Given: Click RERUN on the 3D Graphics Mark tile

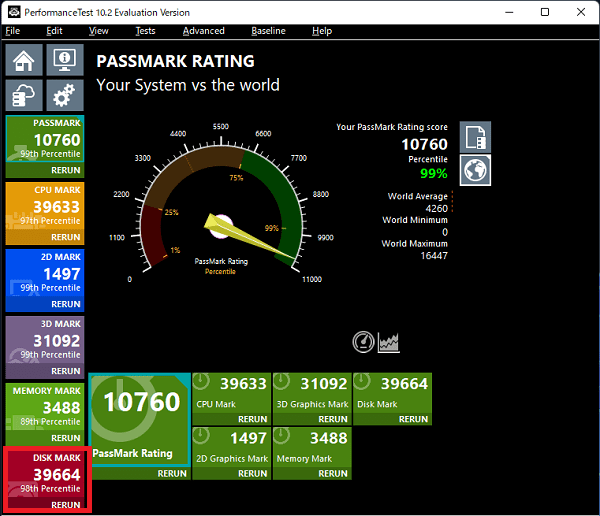Looking at the screenshot, I should tap(333, 420).
